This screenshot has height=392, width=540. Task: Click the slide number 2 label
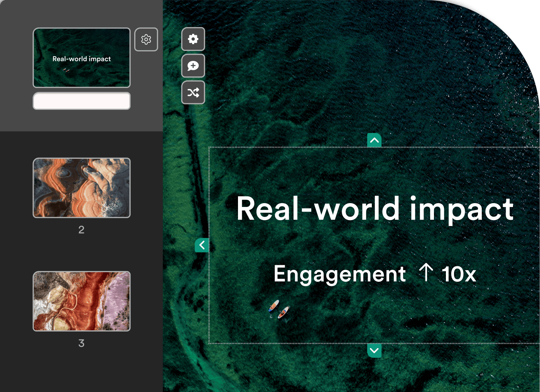81,230
